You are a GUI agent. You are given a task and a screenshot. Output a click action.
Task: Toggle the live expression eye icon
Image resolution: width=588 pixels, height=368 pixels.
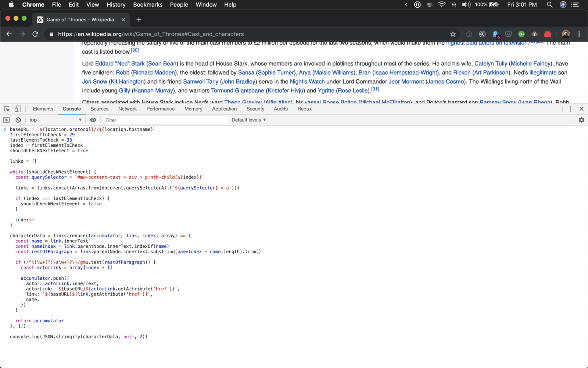[93, 120]
